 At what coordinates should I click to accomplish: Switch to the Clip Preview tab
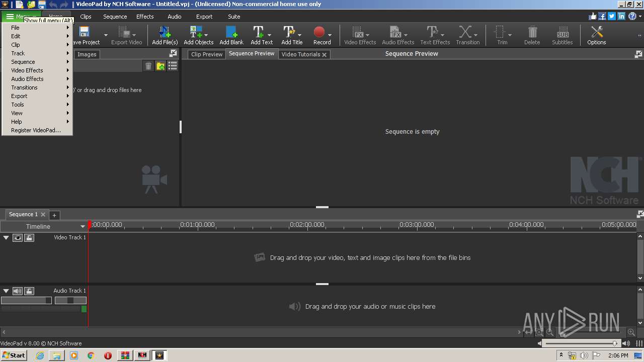[x=207, y=54]
